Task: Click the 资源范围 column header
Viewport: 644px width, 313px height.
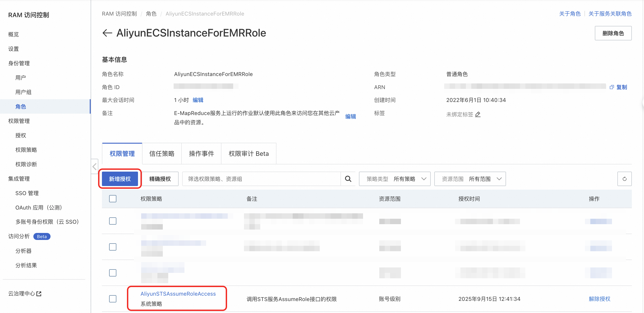Action: pyautogui.click(x=389, y=199)
